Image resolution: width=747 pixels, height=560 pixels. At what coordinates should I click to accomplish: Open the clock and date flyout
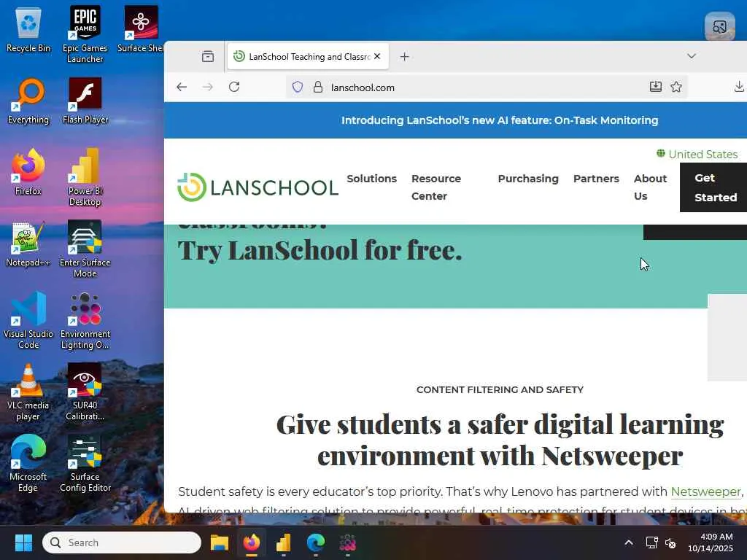[711, 542]
